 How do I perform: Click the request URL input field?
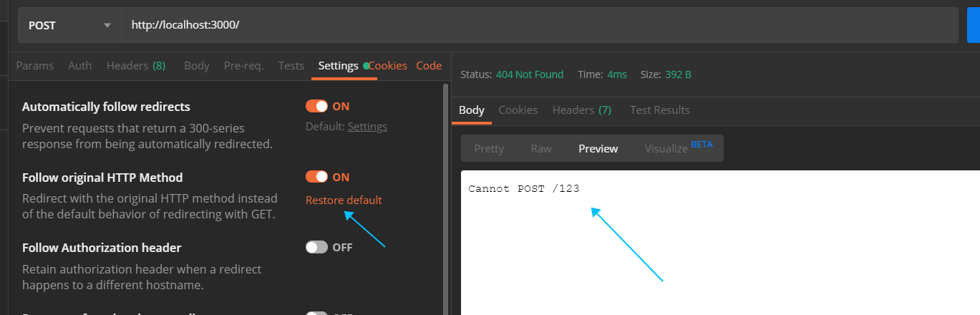(x=540, y=25)
